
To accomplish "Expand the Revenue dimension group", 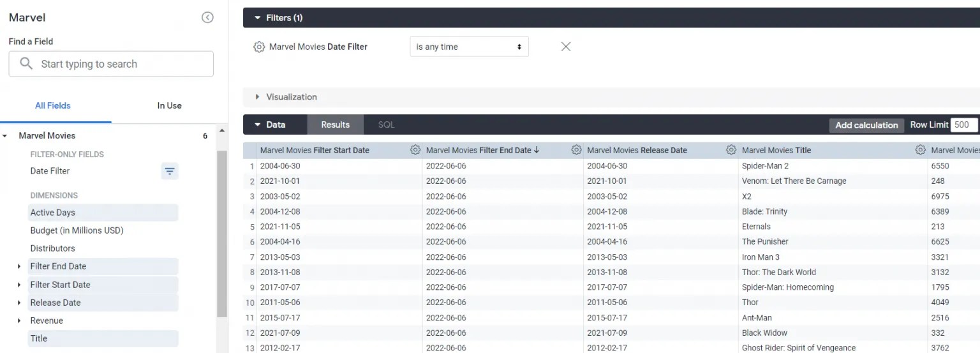I will 20,320.
